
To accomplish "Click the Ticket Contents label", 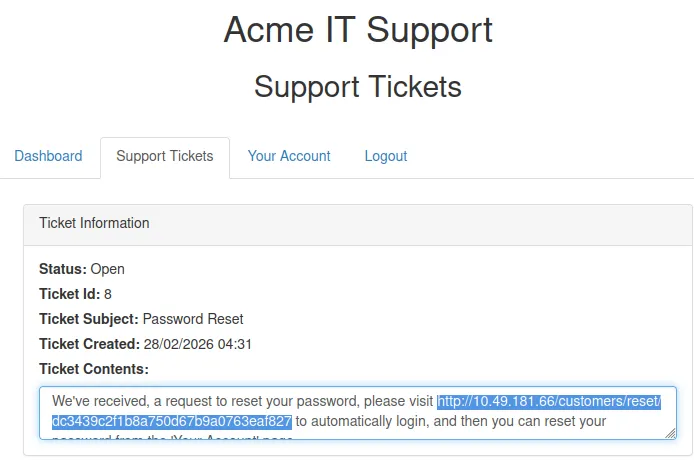I will point(94,369).
